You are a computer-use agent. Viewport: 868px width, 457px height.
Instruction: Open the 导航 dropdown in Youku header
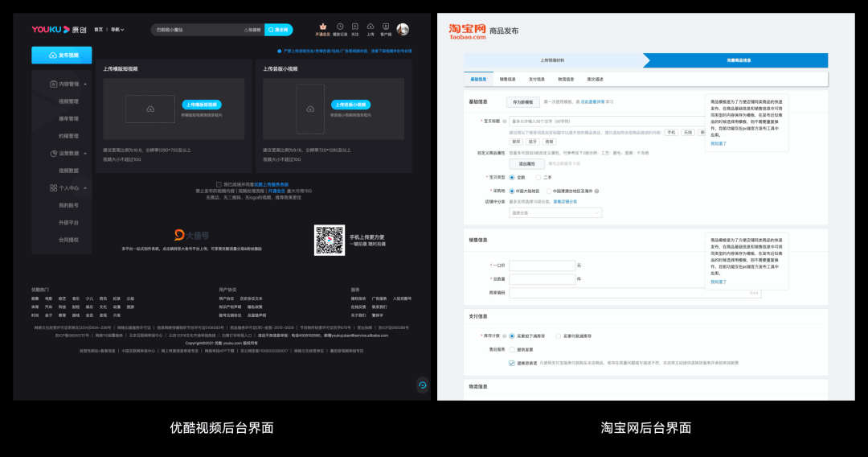point(117,30)
